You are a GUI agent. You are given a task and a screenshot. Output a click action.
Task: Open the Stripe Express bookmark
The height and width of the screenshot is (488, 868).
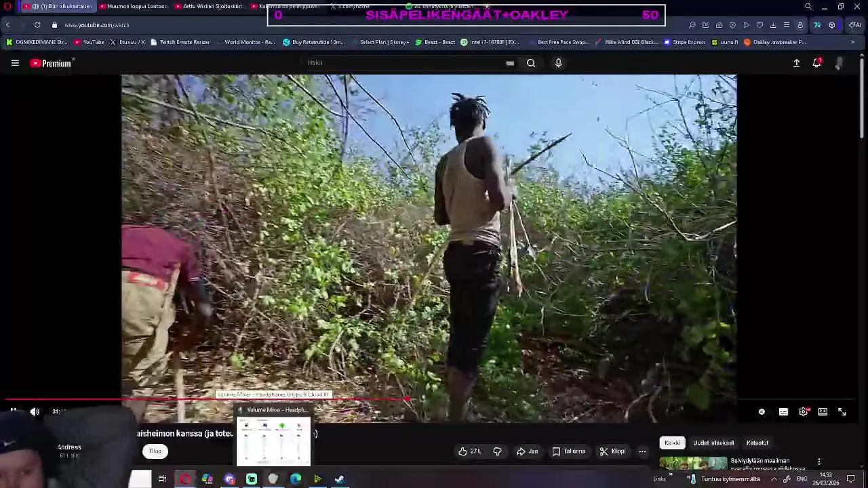coord(685,42)
